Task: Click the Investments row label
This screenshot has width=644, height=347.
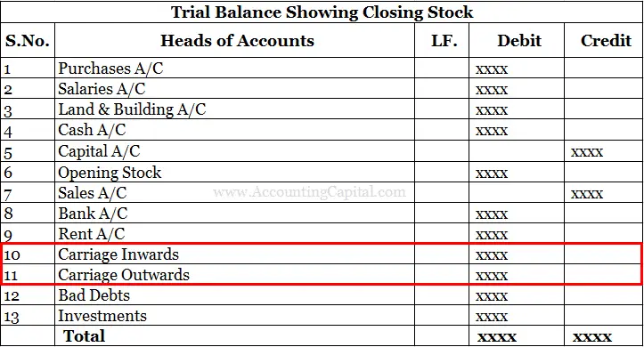Action: 102,316
